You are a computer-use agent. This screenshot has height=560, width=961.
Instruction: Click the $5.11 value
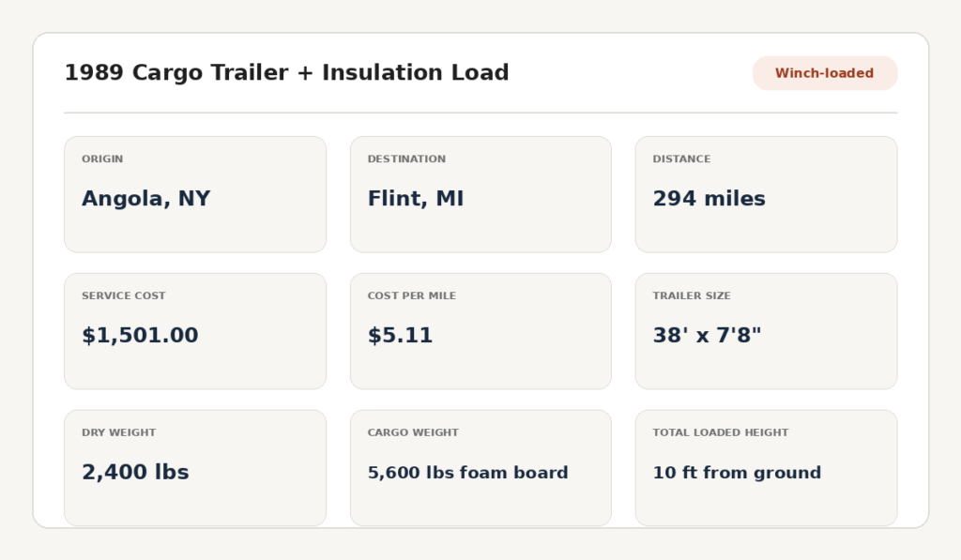coord(400,335)
